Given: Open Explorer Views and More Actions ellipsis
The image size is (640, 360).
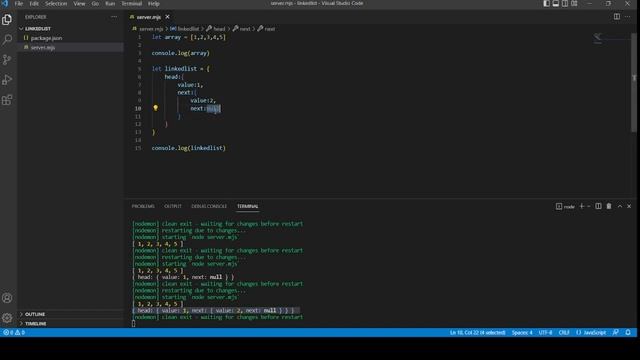Looking at the screenshot, I should (114, 17).
